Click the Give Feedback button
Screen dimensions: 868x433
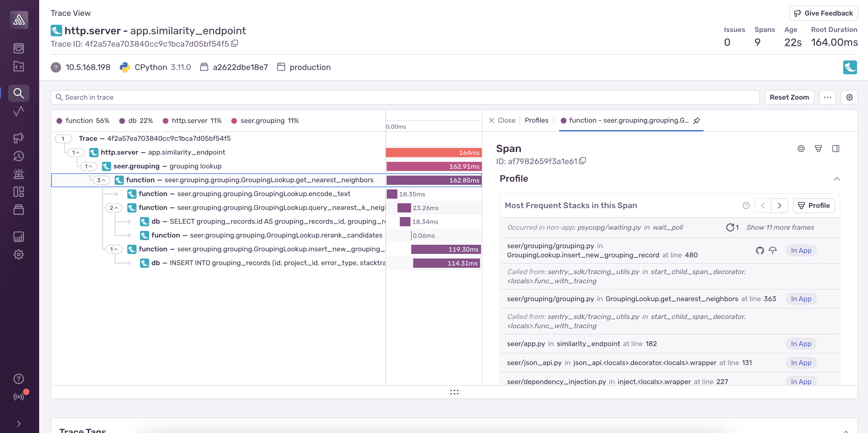[823, 13]
